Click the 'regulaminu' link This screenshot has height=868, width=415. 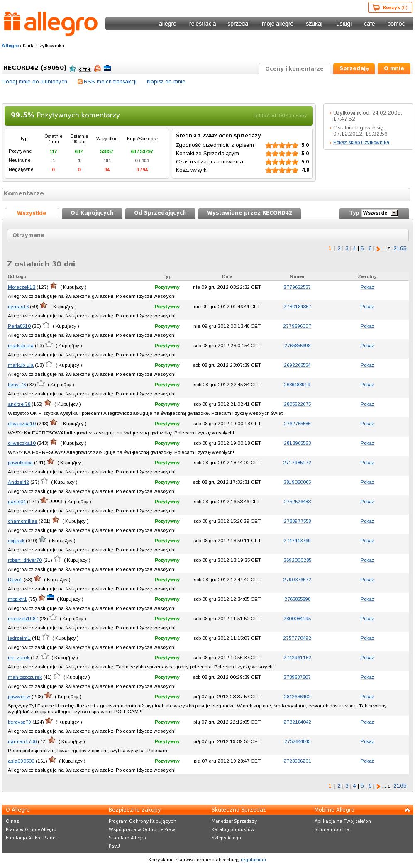(x=253, y=860)
